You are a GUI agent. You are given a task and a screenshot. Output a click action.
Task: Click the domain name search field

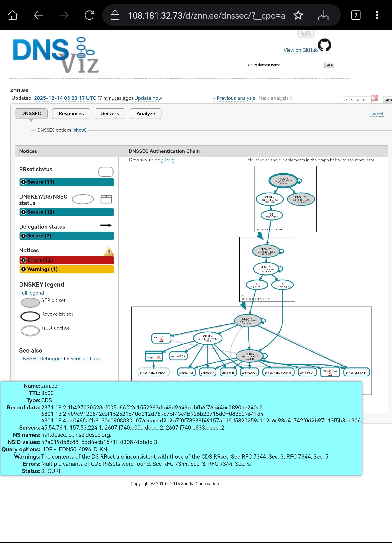[x=282, y=65]
